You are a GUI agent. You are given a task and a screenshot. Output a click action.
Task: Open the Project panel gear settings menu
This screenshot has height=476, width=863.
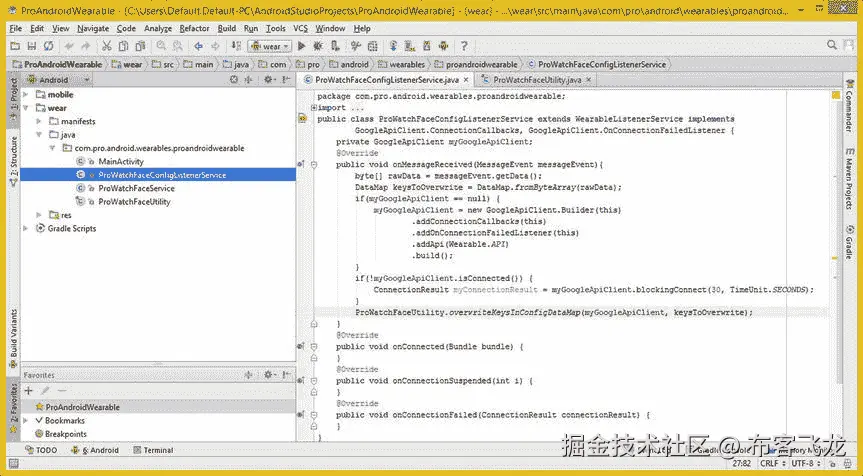269,80
